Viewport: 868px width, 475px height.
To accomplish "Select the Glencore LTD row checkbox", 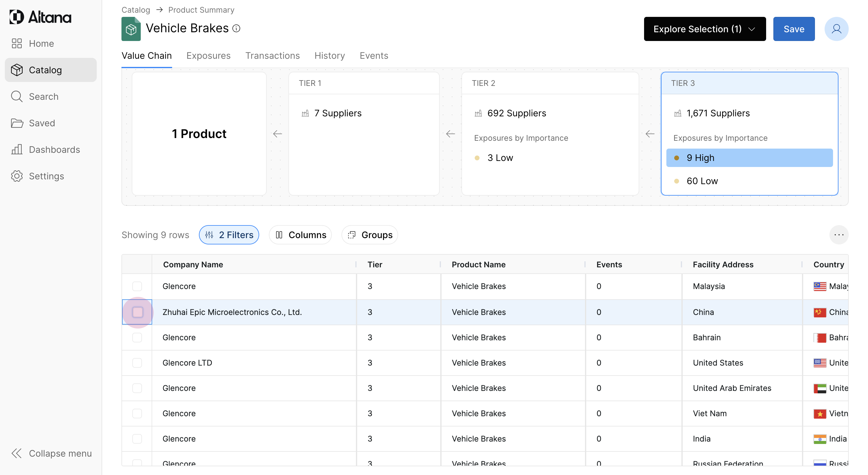I will pos(137,363).
